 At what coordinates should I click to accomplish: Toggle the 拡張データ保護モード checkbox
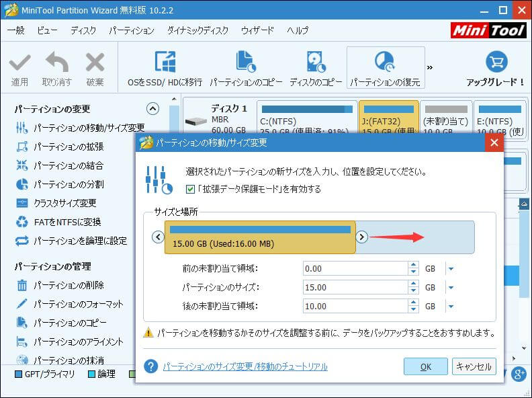tap(191, 189)
